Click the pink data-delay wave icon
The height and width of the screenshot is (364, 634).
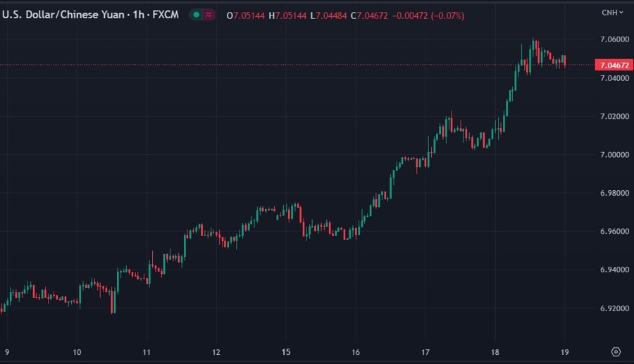[209, 15]
